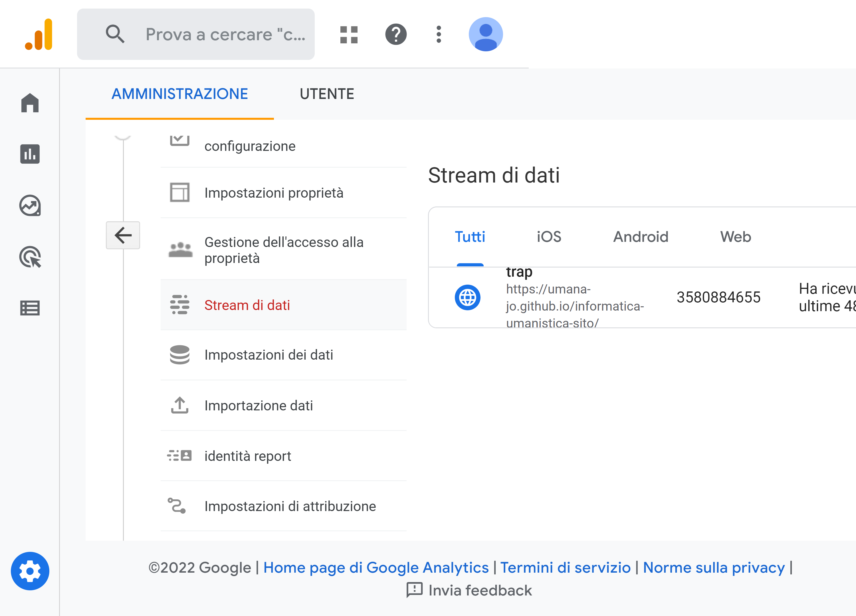The image size is (856, 616).
Task: Click the feedback speech bubble icon
Action: (x=414, y=590)
